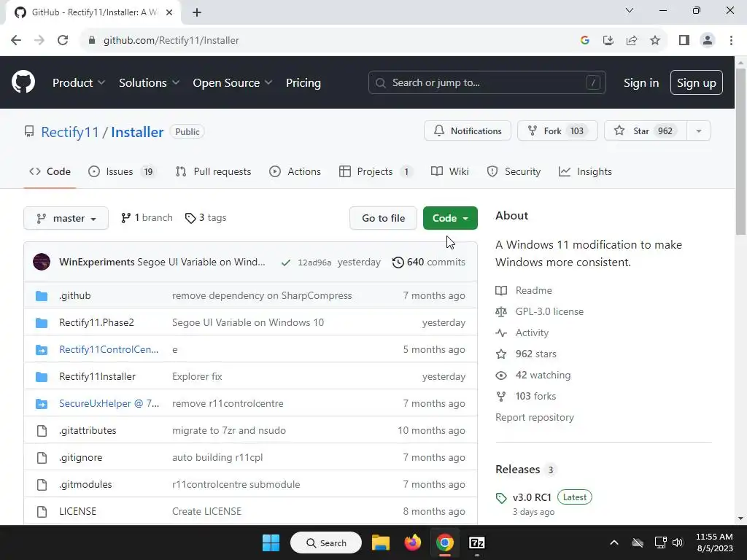Click the share page icon in address bar
Screen dimensions: 747x560
pyautogui.click(x=632, y=40)
